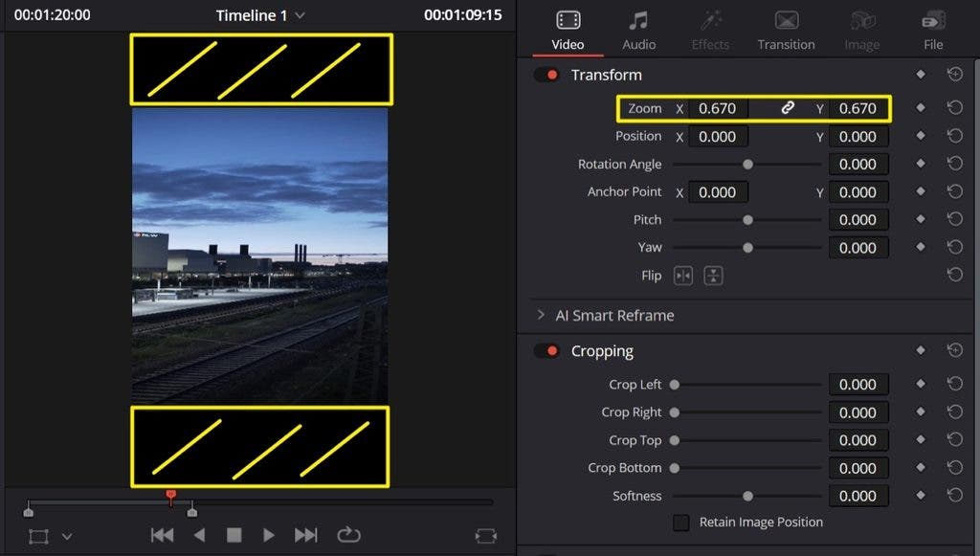Image resolution: width=980 pixels, height=556 pixels.
Task: Stop playback
Action: [234, 535]
